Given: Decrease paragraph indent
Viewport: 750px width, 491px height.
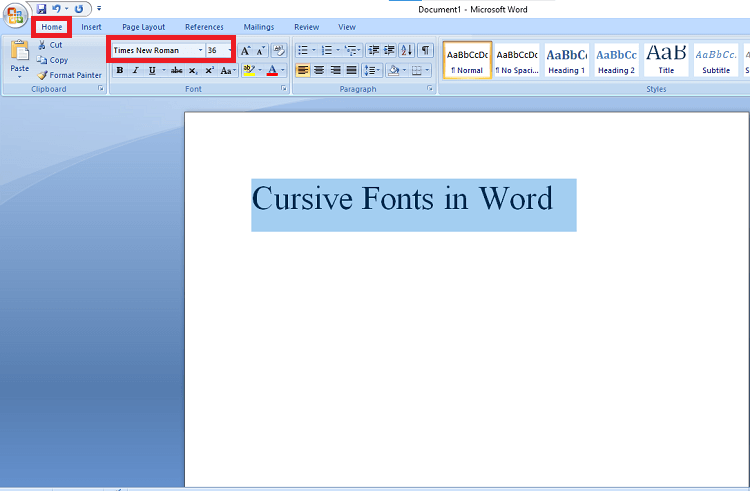Looking at the screenshot, I should pyautogui.click(x=374, y=50).
